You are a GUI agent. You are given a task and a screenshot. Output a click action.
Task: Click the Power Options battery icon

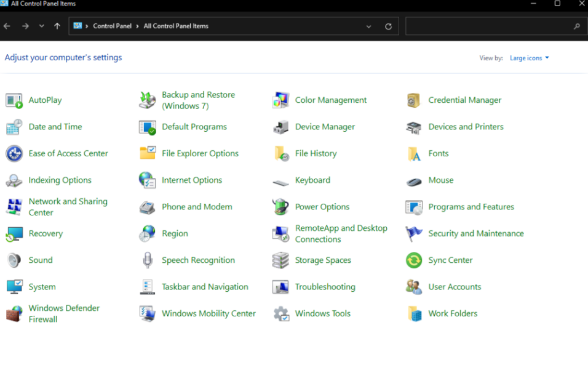(280, 207)
